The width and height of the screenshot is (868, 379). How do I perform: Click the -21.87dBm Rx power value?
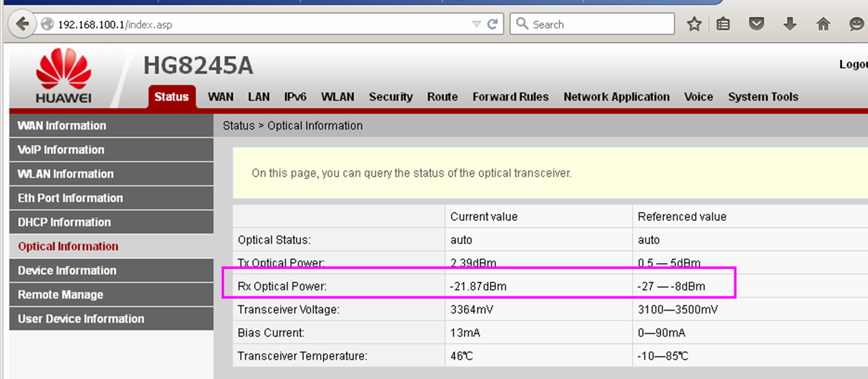coord(478,286)
